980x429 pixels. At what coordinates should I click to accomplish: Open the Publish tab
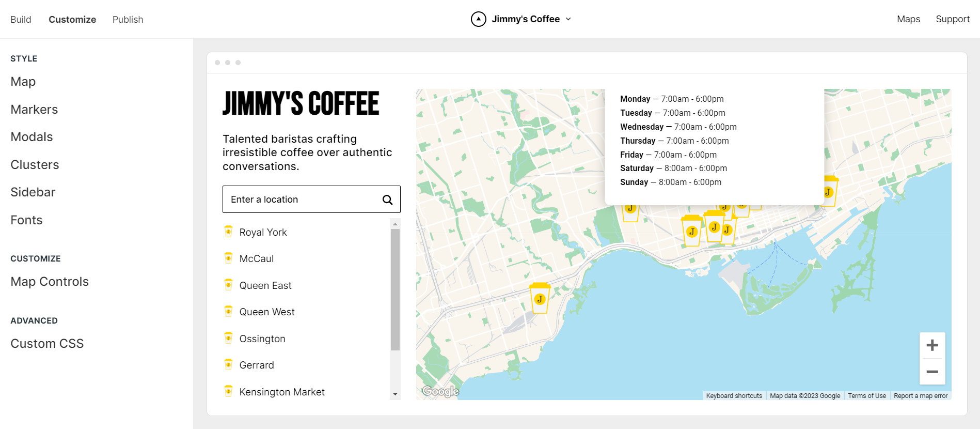[x=128, y=20]
